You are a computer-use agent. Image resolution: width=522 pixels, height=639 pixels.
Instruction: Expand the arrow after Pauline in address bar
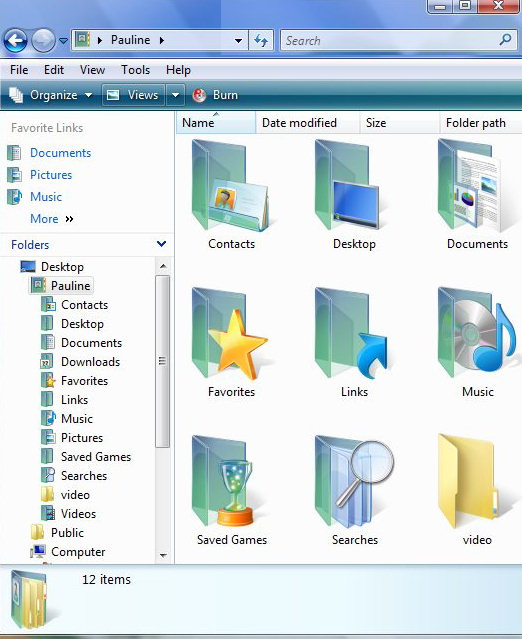point(162,40)
